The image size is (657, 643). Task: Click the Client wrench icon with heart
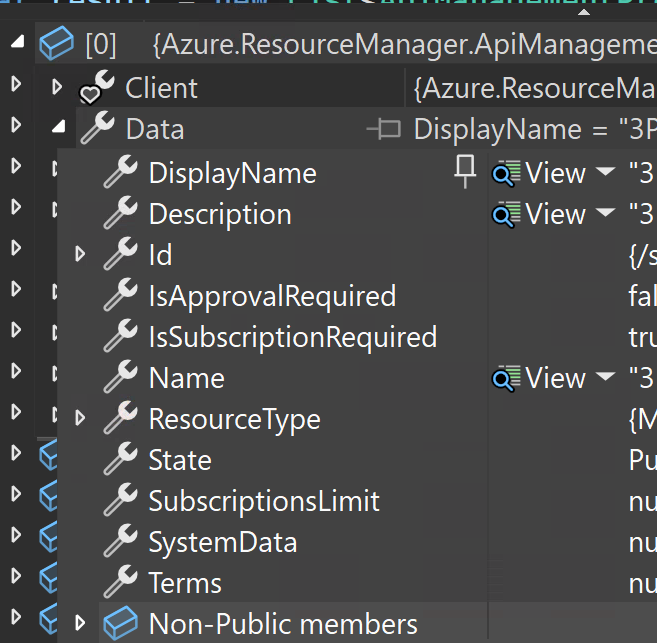[97, 87]
